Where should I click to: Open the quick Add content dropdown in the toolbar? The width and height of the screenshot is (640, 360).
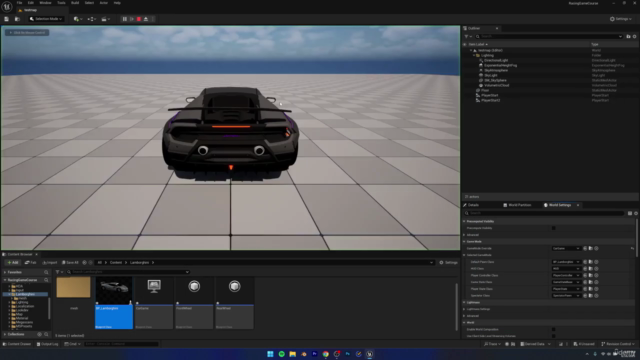[x=78, y=19]
